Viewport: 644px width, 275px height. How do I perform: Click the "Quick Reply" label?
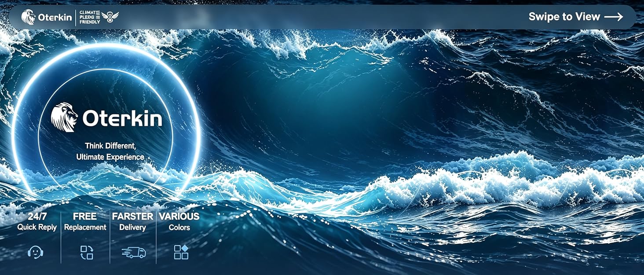(37, 227)
